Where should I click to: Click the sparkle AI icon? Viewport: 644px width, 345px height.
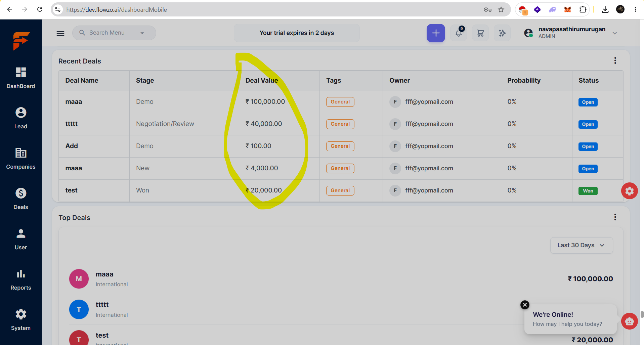(502, 33)
